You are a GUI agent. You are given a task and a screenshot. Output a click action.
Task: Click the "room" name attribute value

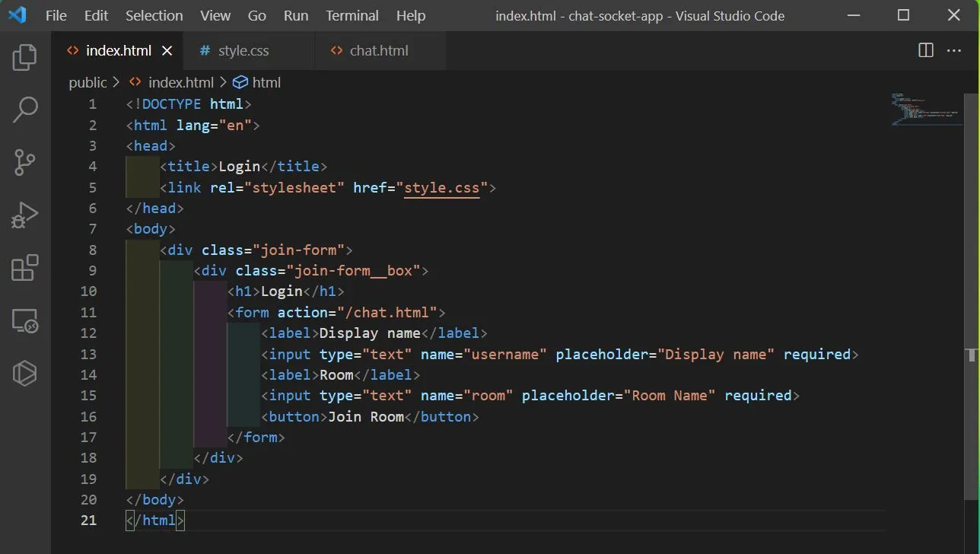pyautogui.click(x=488, y=396)
